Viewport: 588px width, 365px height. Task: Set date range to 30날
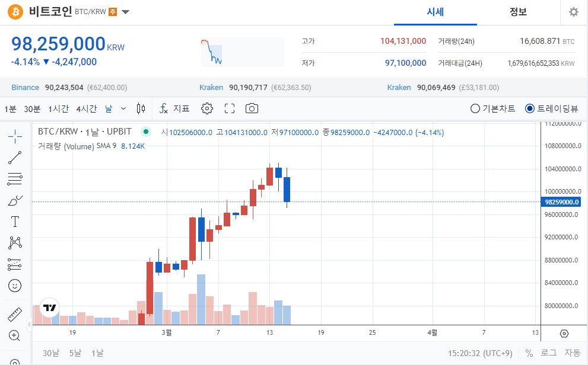click(51, 353)
